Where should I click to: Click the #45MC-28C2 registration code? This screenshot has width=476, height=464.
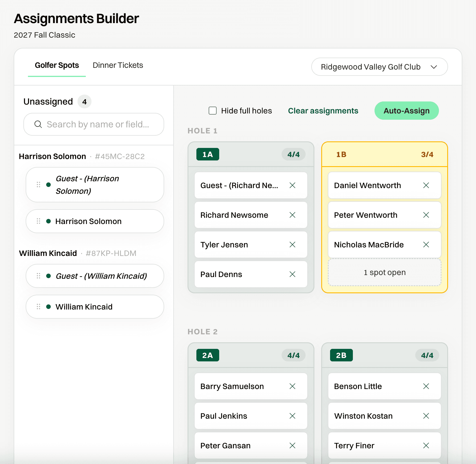[120, 156]
